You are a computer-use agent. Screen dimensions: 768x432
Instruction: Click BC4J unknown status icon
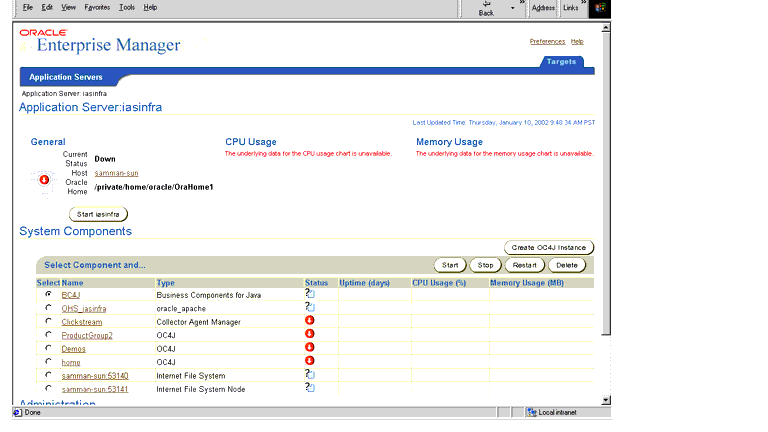coord(310,293)
